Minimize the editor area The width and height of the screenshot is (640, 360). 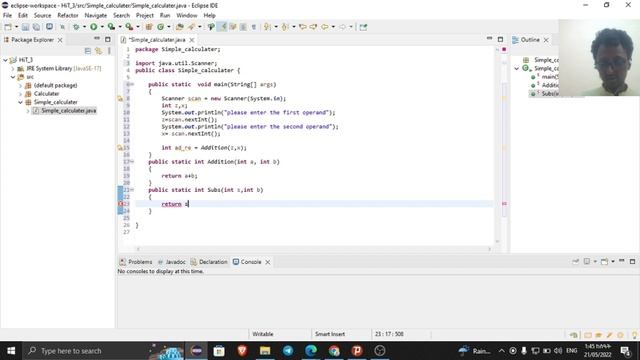pos(489,39)
